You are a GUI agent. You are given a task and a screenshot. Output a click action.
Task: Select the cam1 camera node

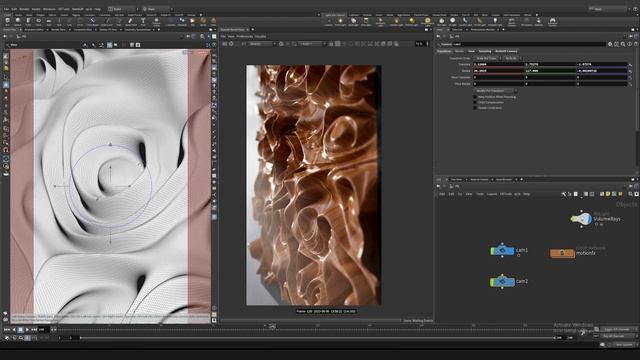pos(502,250)
